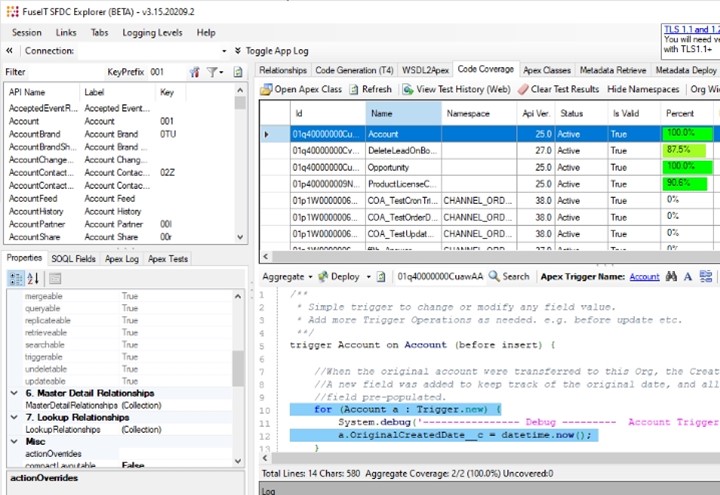The image size is (720, 495).
Task: Switch to the Apex Log tab
Action: click(122, 259)
